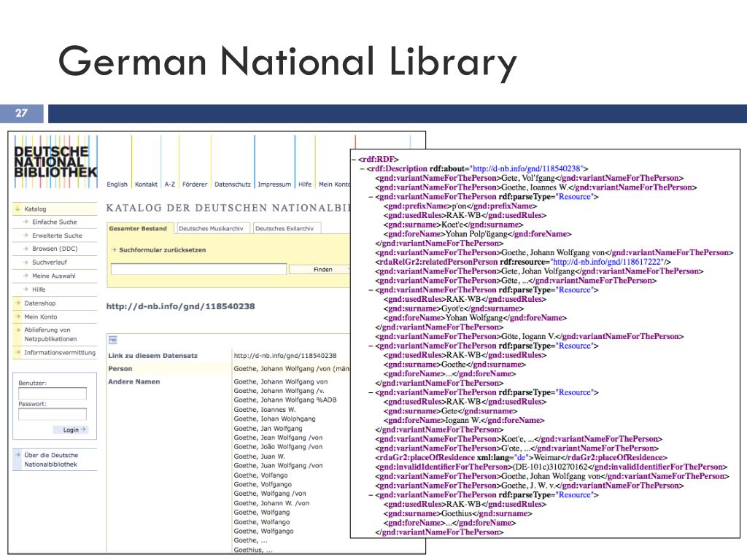Click the small PND icon above the record
The height and width of the screenshot is (560, 747).
[113, 340]
